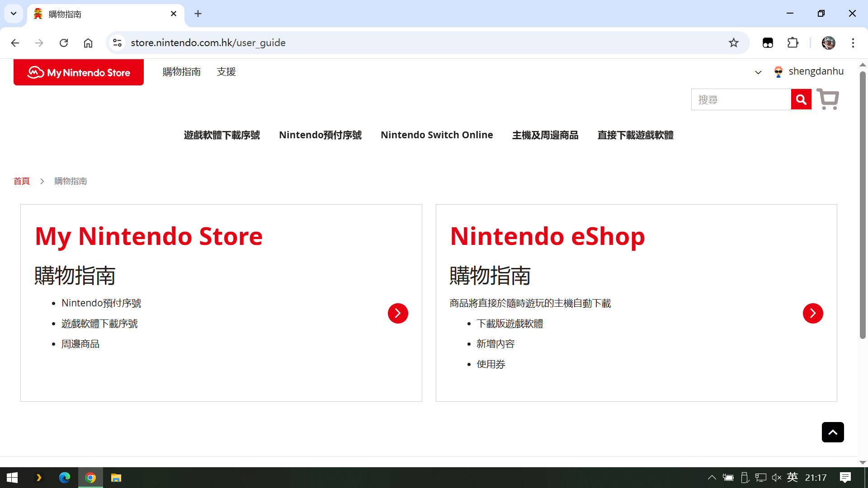Viewport: 868px width, 488px height.
Task: Click the page vertical scrollbar thumb
Action: click(863, 204)
